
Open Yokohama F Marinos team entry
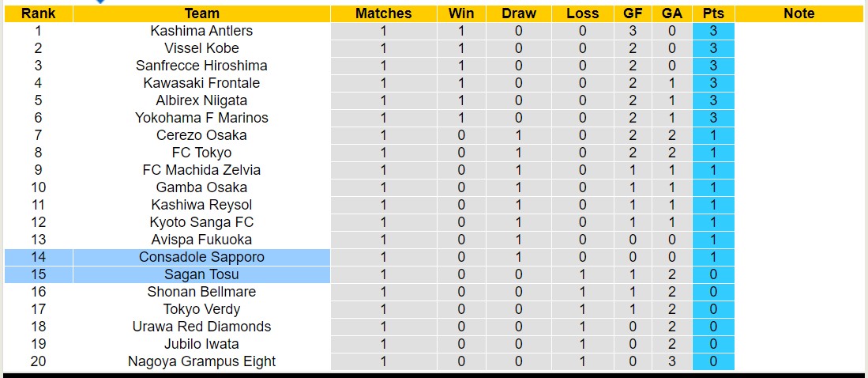201,118
